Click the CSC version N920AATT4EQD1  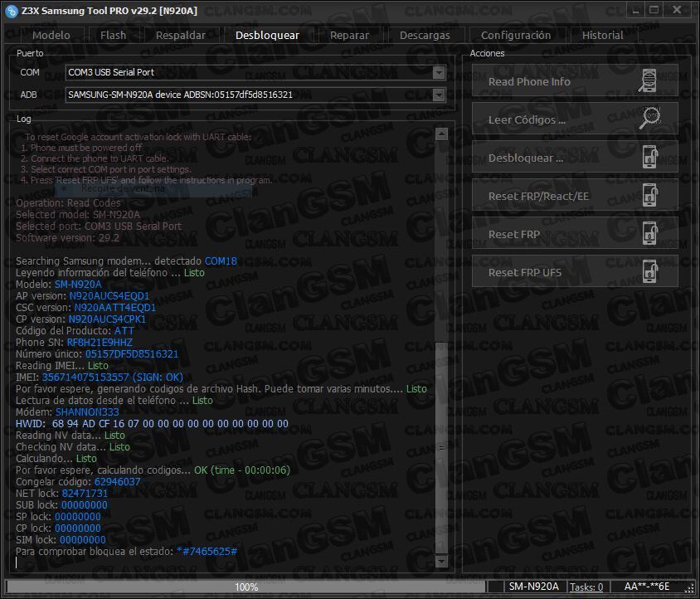tap(115, 307)
